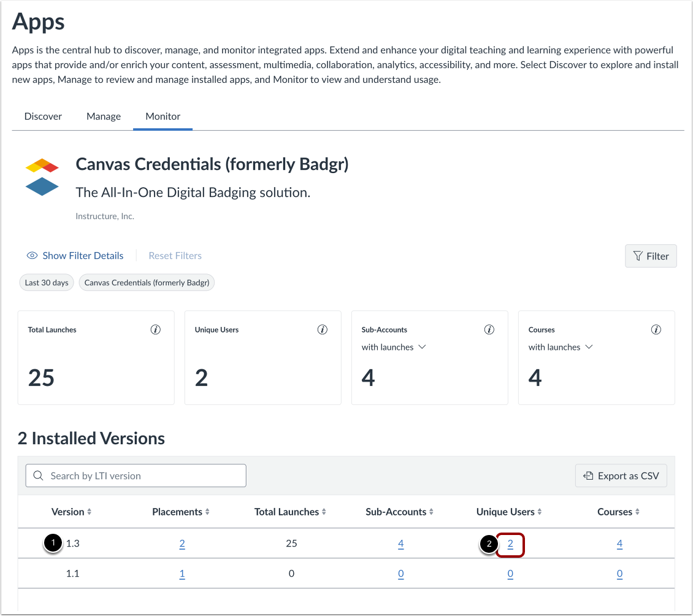
Task: Click Export as CSV button
Action: [621, 476]
